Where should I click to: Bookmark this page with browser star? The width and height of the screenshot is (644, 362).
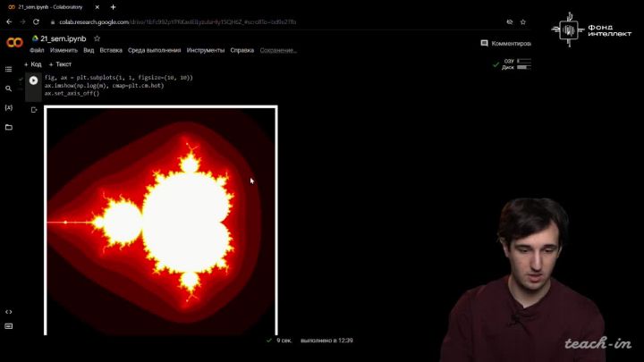(522, 21)
